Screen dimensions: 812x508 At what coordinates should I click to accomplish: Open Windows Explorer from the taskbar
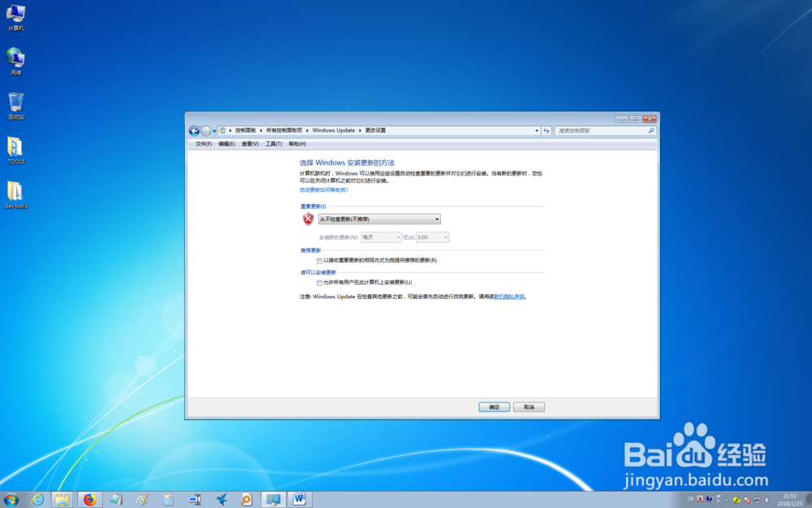[63, 500]
